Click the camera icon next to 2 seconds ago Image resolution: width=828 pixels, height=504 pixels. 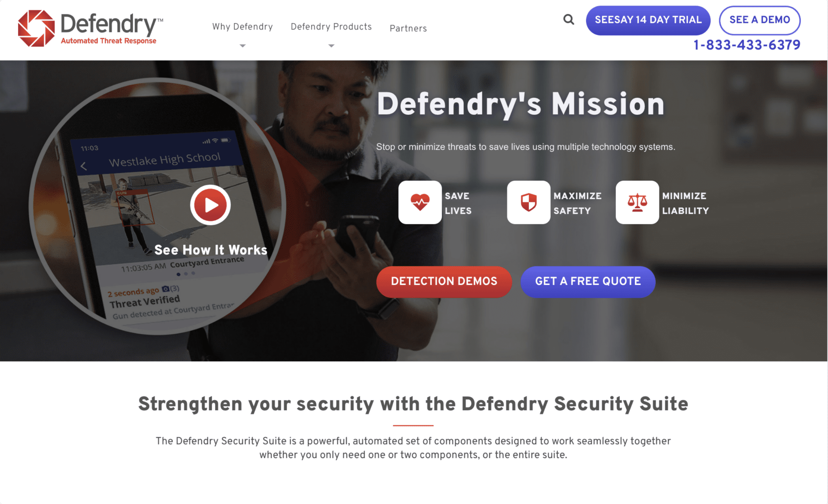pyautogui.click(x=166, y=289)
